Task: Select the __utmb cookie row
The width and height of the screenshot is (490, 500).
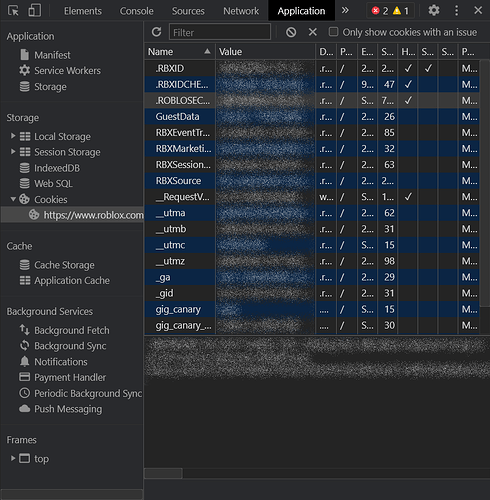Action: pyautogui.click(x=312, y=229)
